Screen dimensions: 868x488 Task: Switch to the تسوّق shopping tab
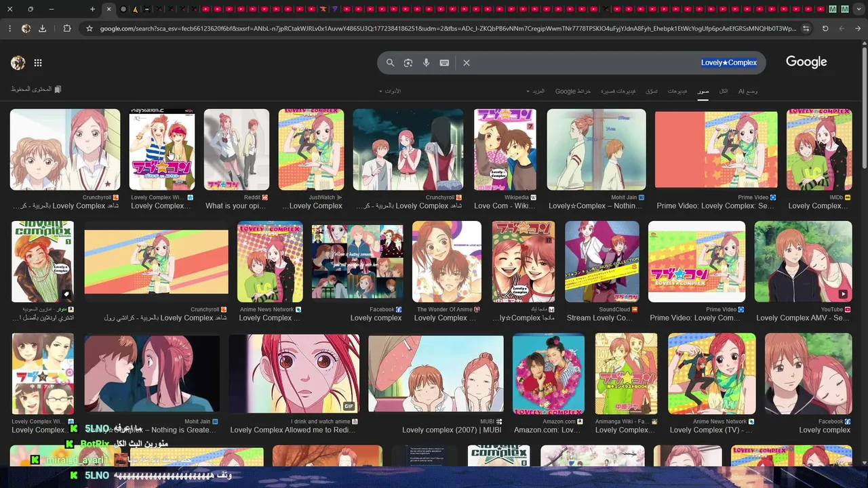[x=652, y=91]
